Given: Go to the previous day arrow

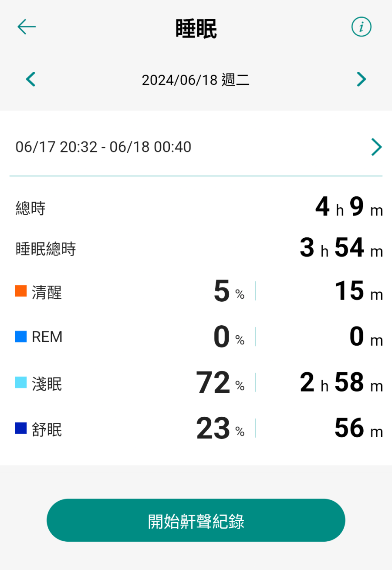Looking at the screenshot, I should coord(30,79).
